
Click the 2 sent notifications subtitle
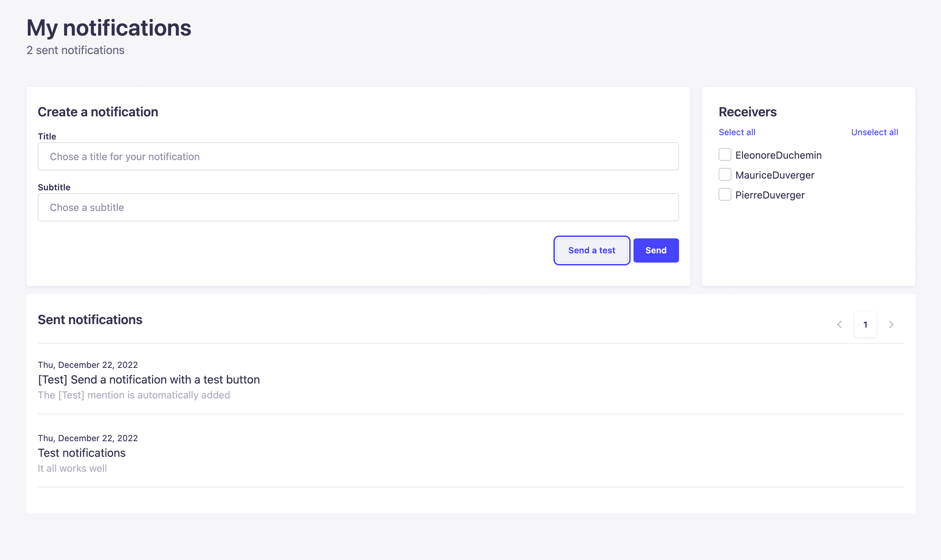[x=75, y=50]
